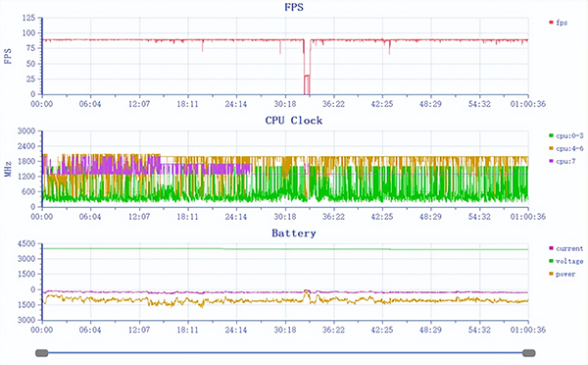Image resolution: width=588 pixels, height=365 pixels.
Task: Click the middle of the range slider track
Action: pyautogui.click(x=285, y=353)
